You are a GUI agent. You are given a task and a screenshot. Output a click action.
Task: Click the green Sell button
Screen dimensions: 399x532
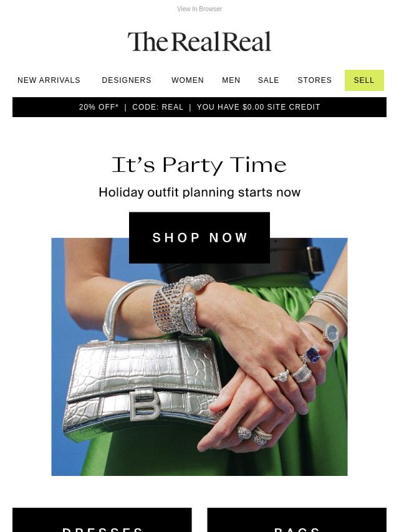(364, 80)
